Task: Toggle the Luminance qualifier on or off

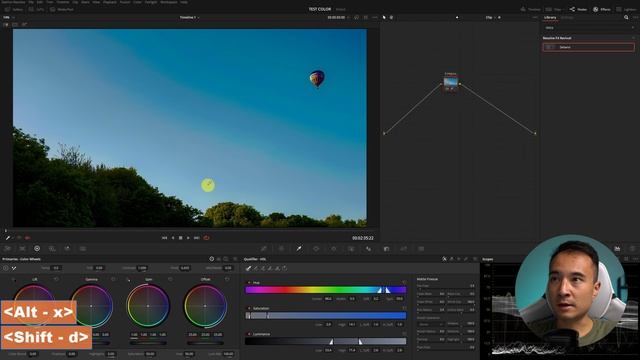Action: click(249, 334)
